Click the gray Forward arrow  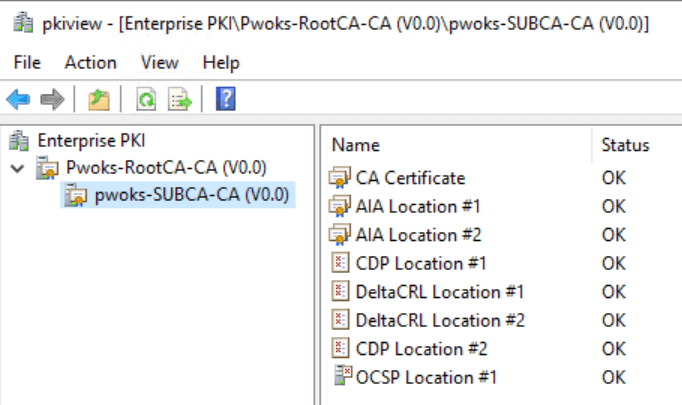[x=52, y=99]
